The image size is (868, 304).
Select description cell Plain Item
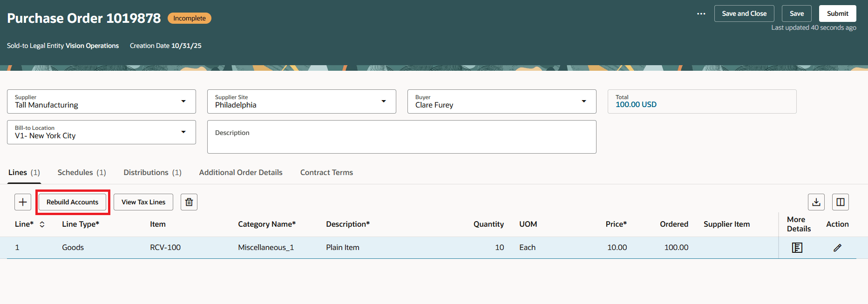[x=343, y=248]
